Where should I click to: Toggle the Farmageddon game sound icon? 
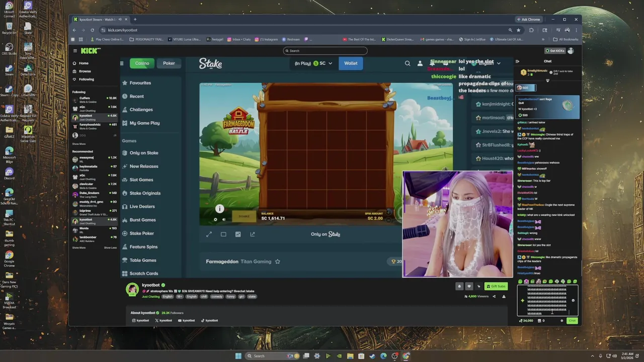coord(224,219)
